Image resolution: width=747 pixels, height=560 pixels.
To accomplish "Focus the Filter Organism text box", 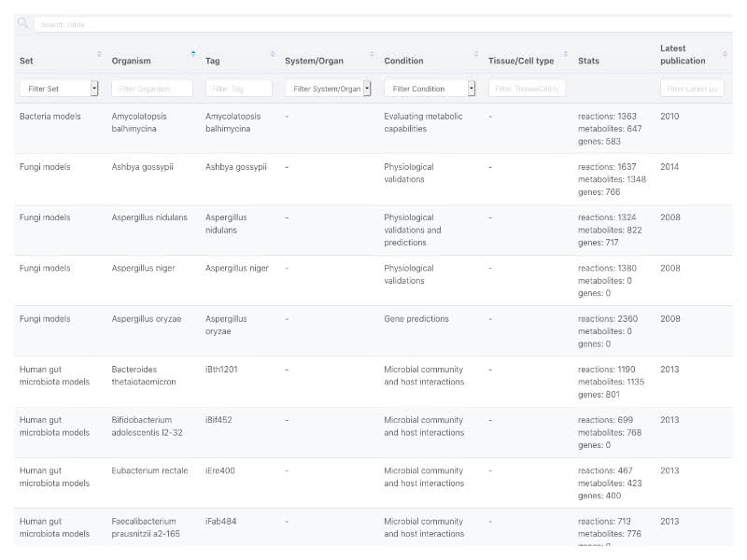I will point(151,89).
